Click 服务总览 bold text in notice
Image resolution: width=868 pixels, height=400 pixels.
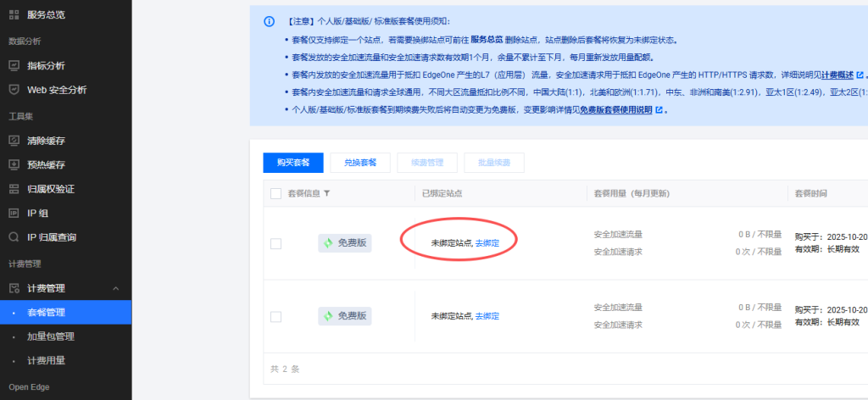point(487,40)
